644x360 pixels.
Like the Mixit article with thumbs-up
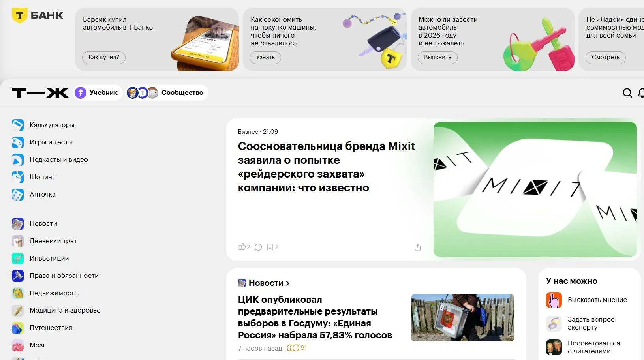click(242, 247)
